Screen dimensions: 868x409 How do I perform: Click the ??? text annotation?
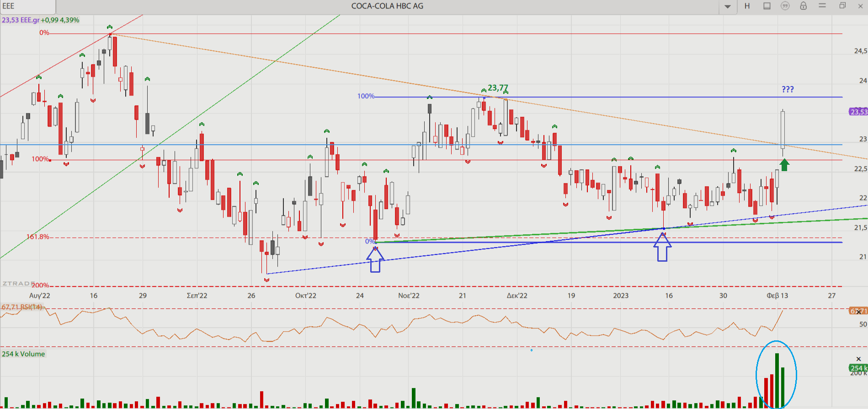(788, 89)
